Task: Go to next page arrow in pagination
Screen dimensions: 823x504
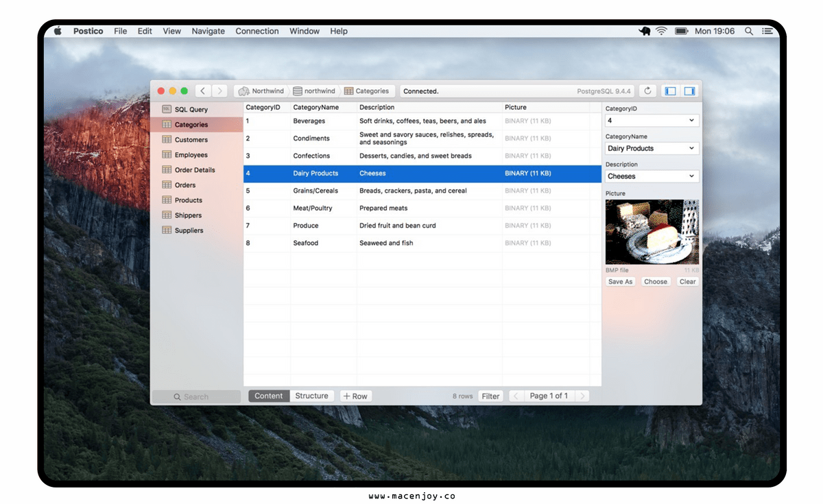Action: [x=582, y=396]
